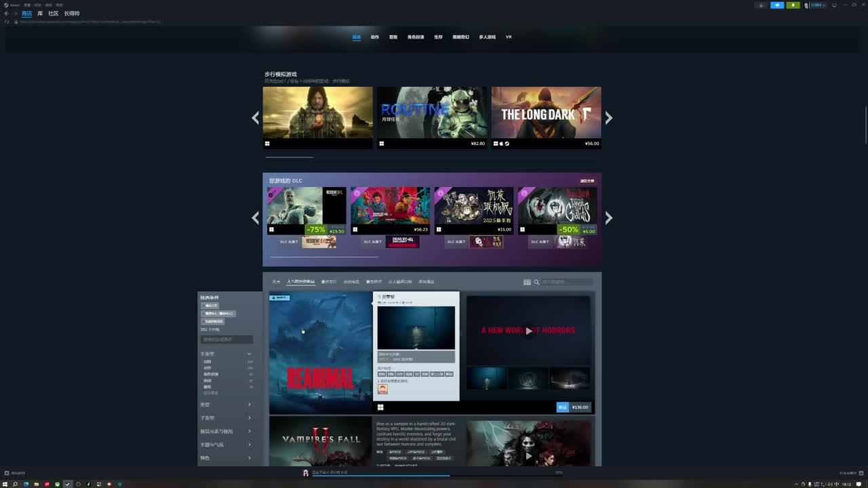Focus the tag filter search box
The image size is (868, 488).
click(x=226, y=340)
